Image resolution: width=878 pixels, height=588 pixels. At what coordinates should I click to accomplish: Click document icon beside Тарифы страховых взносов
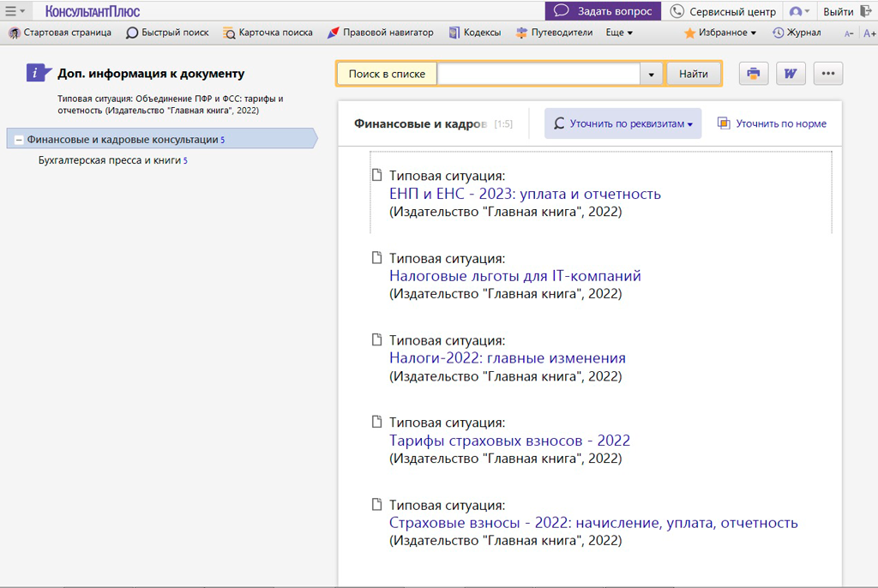tap(377, 422)
